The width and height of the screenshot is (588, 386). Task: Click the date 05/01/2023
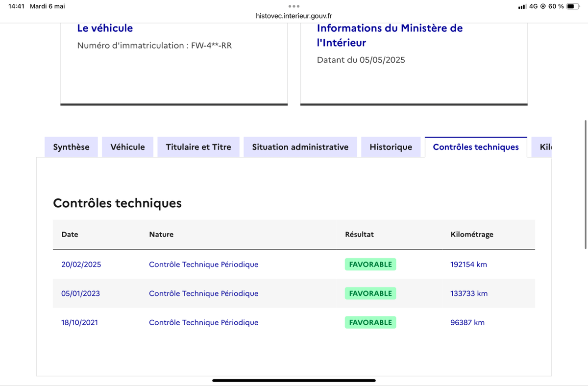click(80, 293)
